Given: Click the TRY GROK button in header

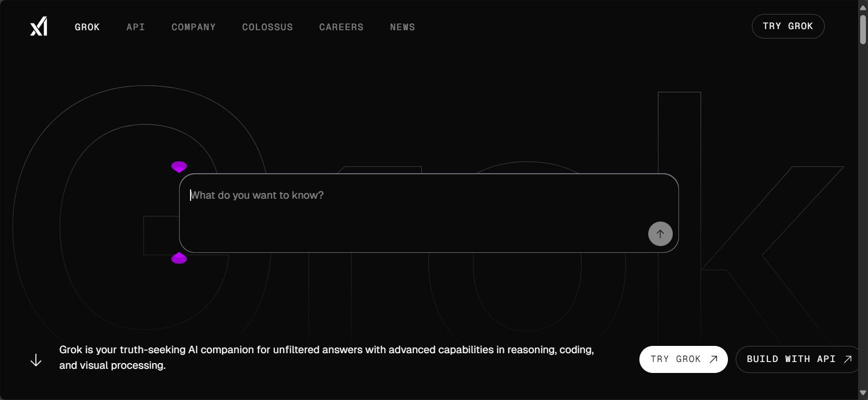Looking at the screenshot, I should pyautogui.click(x=788, y=26).
